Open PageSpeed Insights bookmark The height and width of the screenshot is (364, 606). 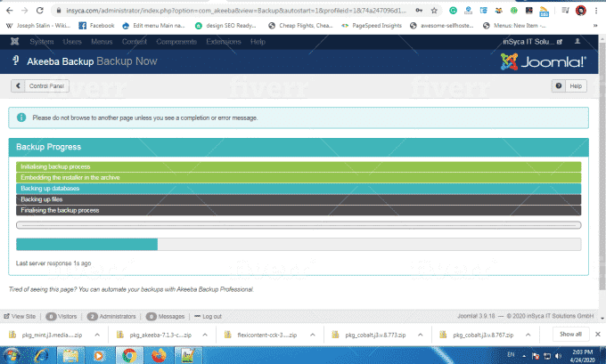tap(372, 26)
